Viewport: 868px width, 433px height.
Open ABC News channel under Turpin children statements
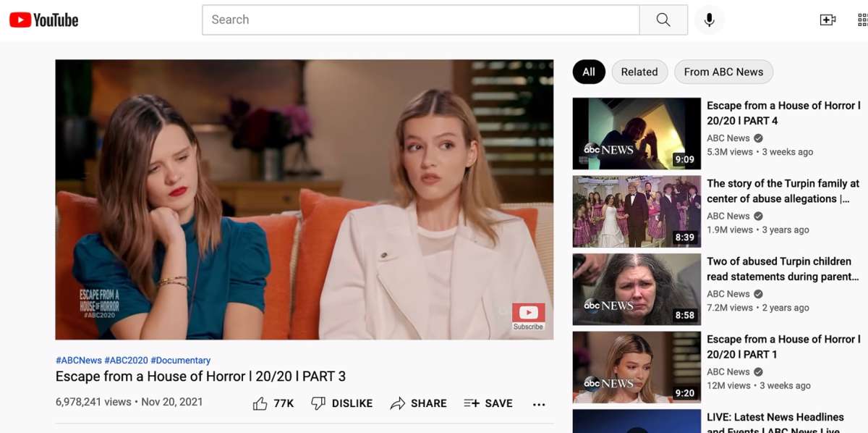coord(728,293)
